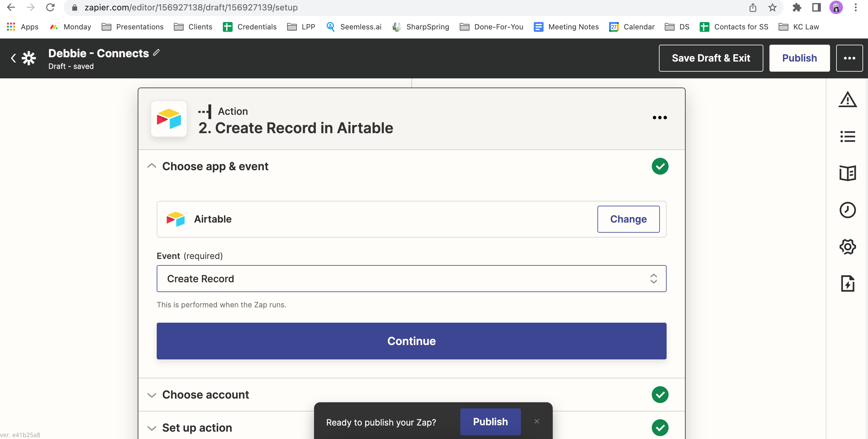This screenshot has width=868, height=439.
Task: Click the Change app button
Action: [628, 219]
